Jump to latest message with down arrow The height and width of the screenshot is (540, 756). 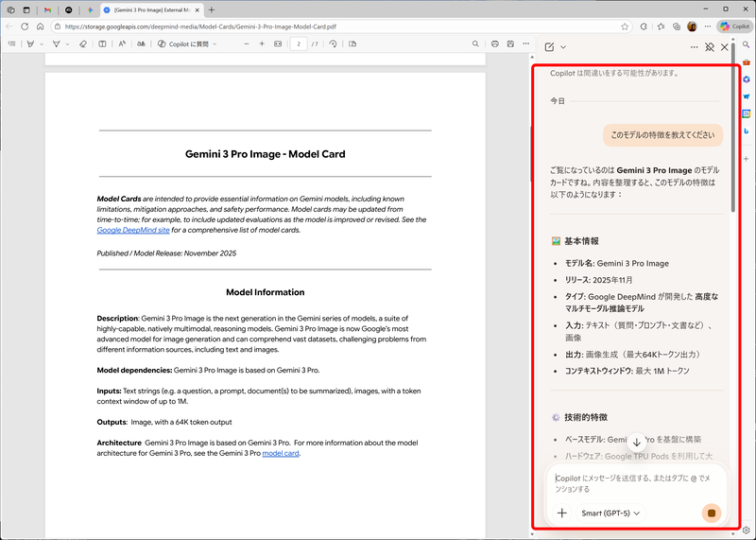pyautogui.click(x=636, y=442)
